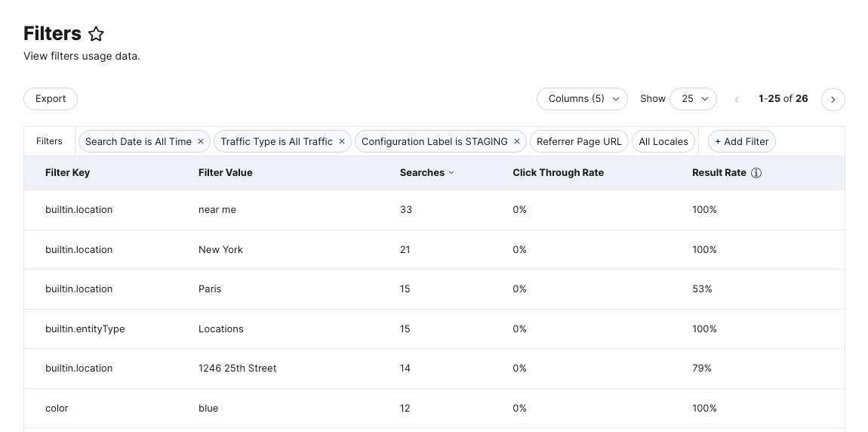Sort by the Filter Key column header

coord(67,173)
